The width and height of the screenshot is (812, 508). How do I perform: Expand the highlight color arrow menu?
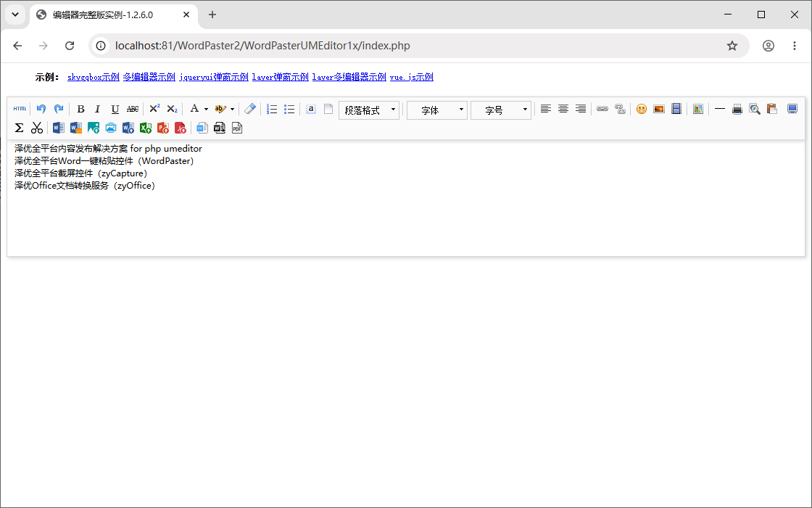[x=232, y=110]
